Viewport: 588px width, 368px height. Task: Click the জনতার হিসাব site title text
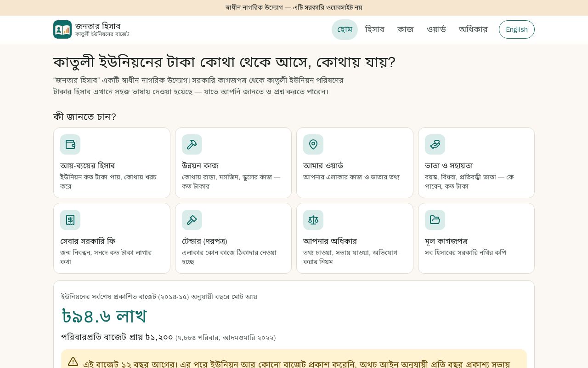click(98, 26)
